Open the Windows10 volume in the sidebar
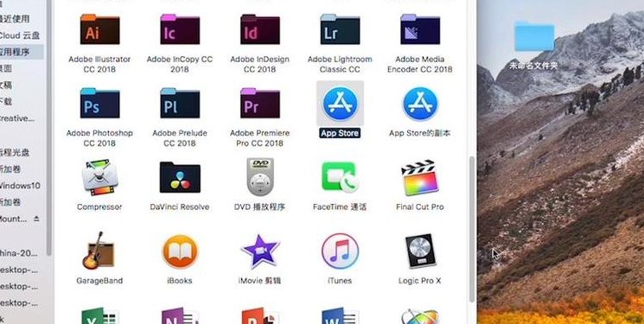This screenshot has height=324, width=644. (20, 186)
